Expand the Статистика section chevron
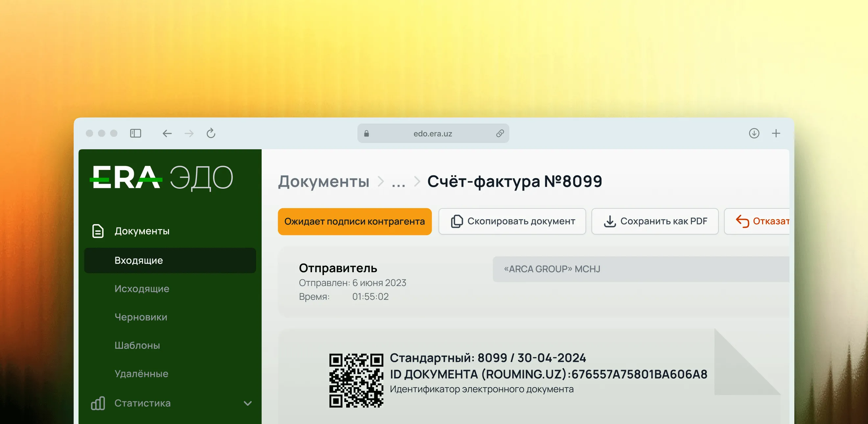The height and width of the screenshot is (424, 868). coord(248,403)
